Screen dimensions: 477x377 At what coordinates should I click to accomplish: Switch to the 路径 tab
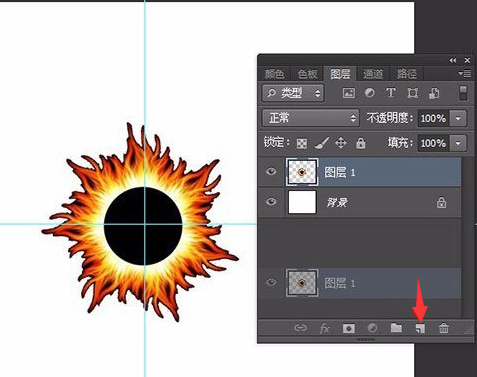pos(406,74)
